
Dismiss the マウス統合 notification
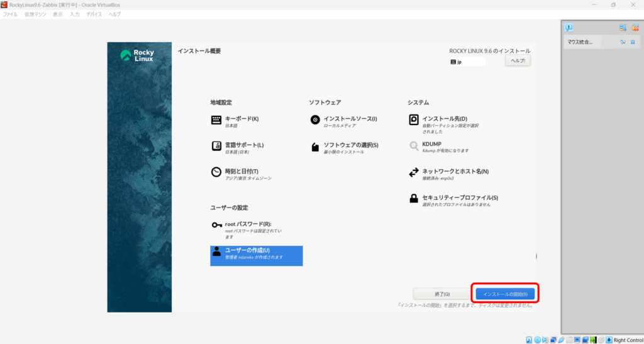[633, 42]
